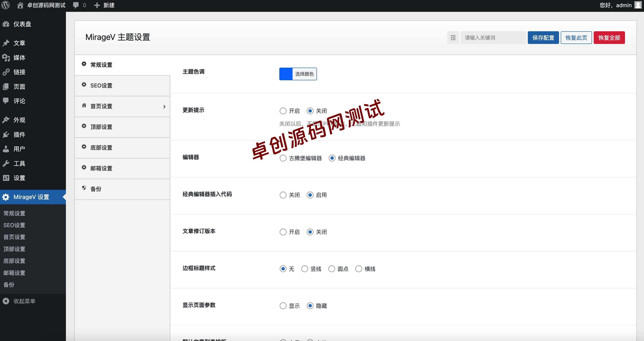Click 保存配置 button
Image resolution: width=644 pixels, height=341 pixels.
[543, 38]
